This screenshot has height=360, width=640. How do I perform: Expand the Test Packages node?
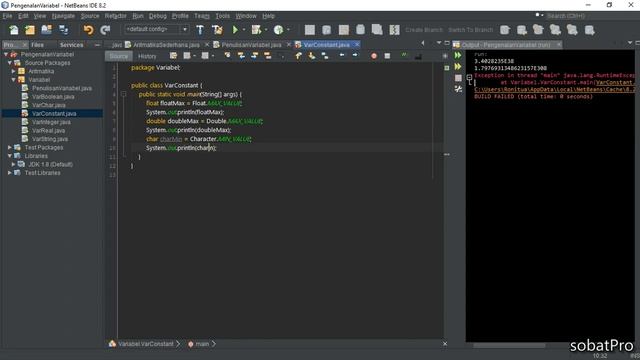[10, 147]
